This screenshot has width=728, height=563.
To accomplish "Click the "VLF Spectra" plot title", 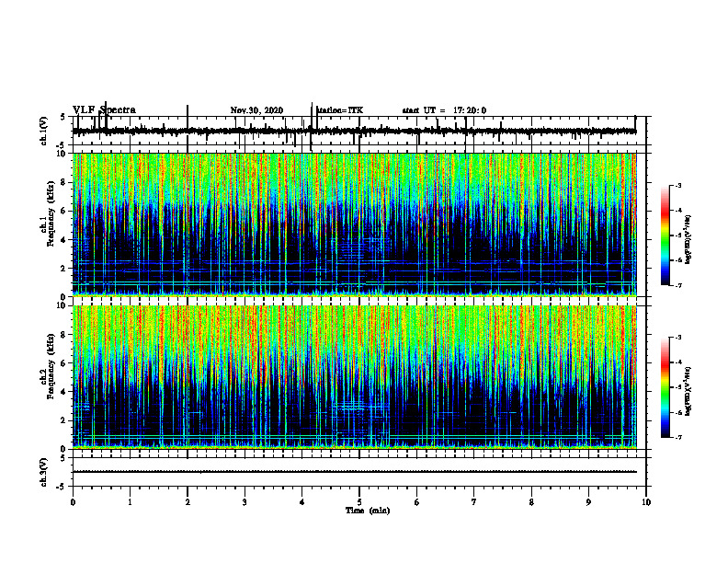I will [104, 110].
